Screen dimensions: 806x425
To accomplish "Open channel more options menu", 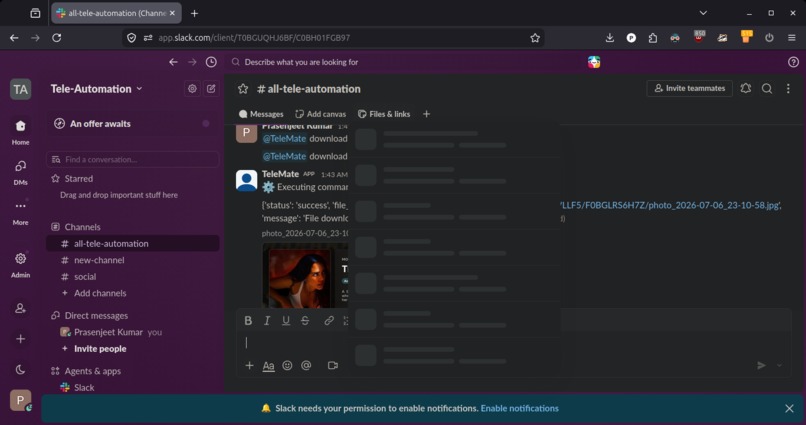I will pyautogui.click(x=788, y=88).
